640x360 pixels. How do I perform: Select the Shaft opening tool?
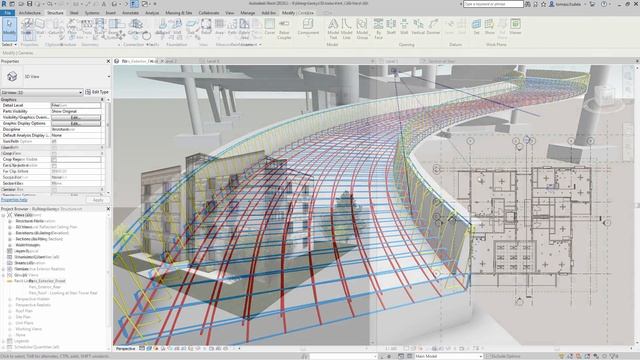tap(391, 27)
